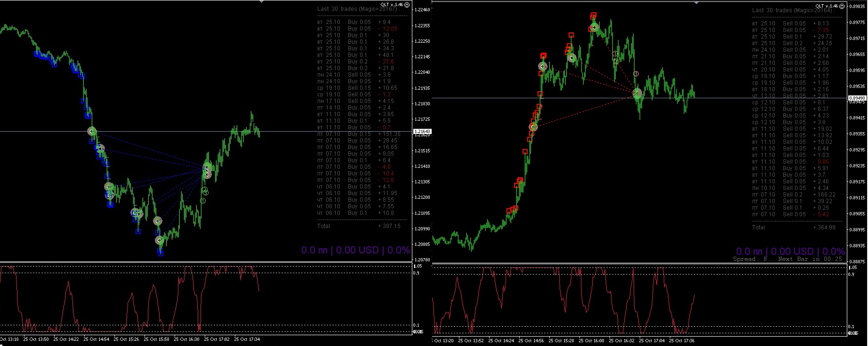Click the QLT smiley icon on right chart

click(842, 6)
